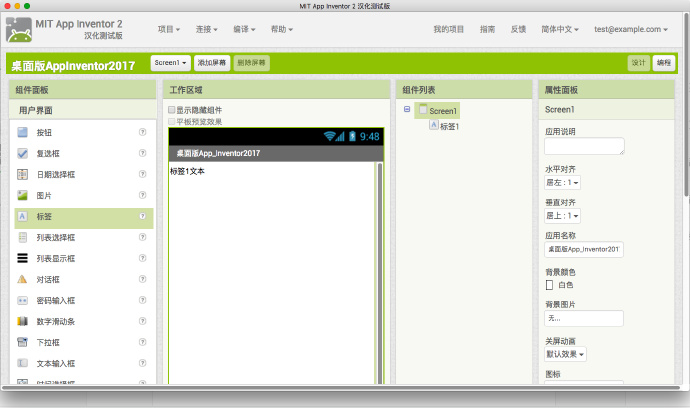Toggle 平板预览效果 checkbox
The height and width of the screenshot is (408, 690).
click(x=172, y=121)
